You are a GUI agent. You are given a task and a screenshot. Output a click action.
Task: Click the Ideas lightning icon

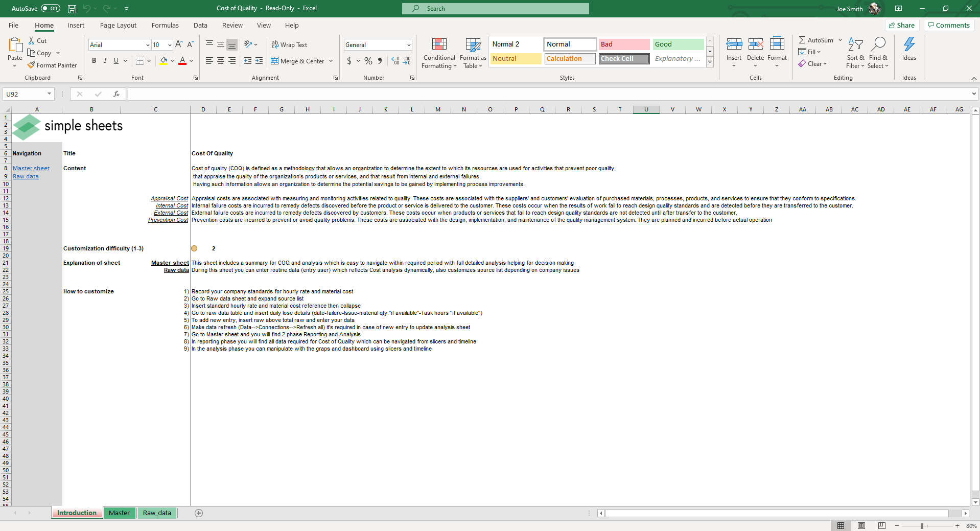point(909,44)
